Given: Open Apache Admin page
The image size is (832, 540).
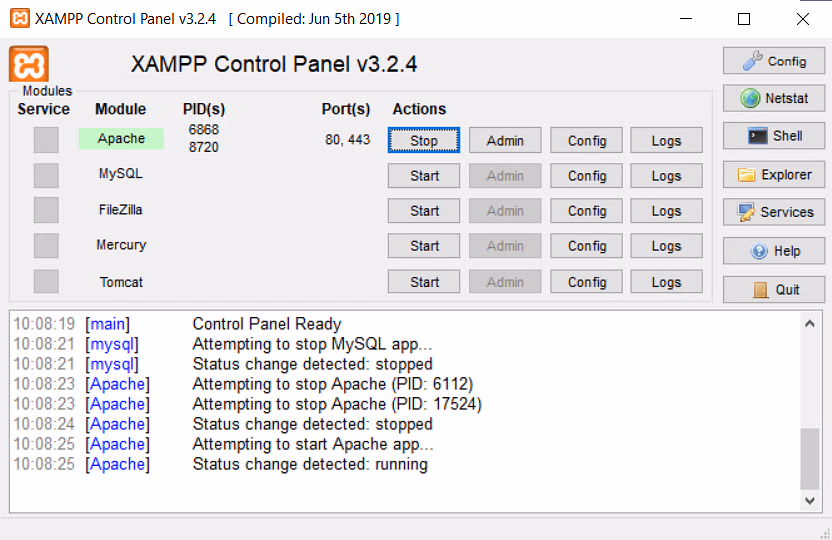Looking at the screenshot, I should coord(505,141).
